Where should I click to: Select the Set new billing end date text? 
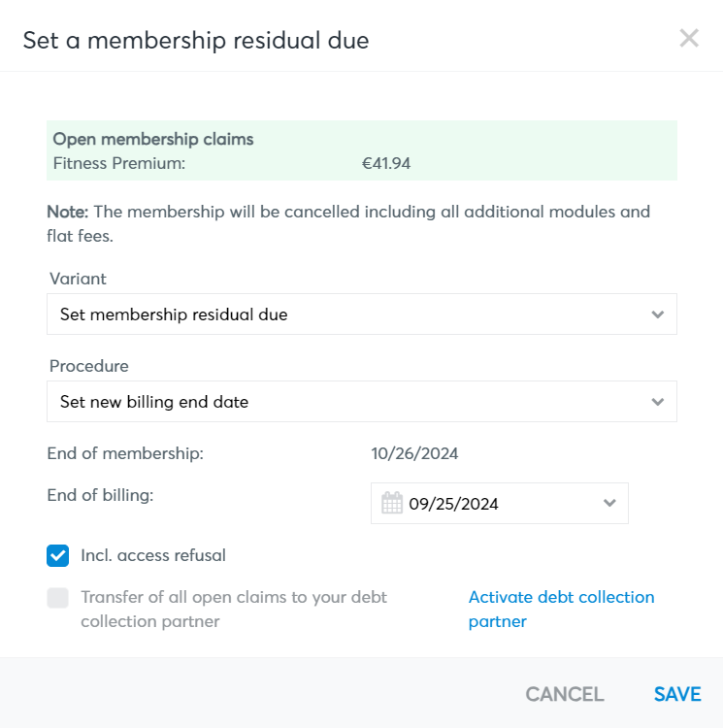click(x=154, y=402)
